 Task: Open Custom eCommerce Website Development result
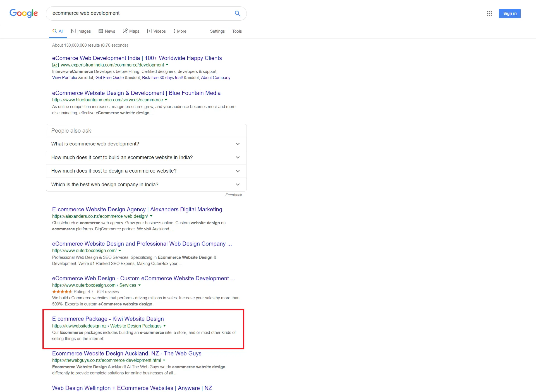click(143, 278)
